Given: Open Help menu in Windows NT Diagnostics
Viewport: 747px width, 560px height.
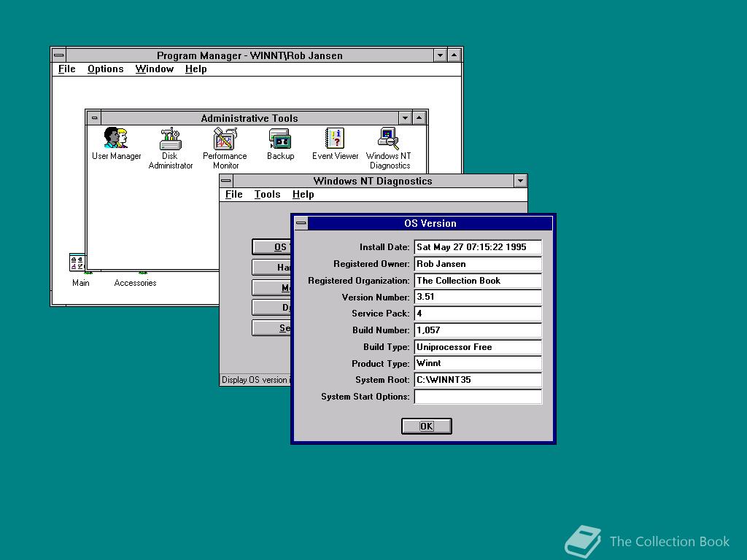Looking at the screenshot, I should click(x=303, y=194).
